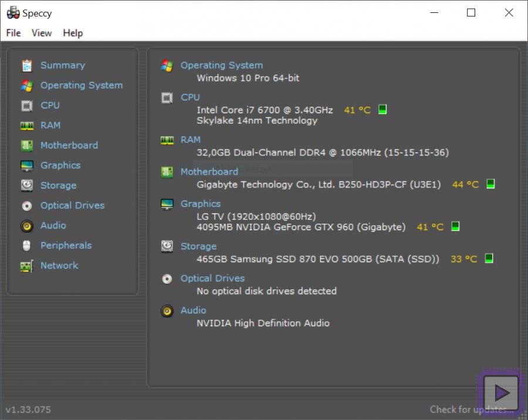Open Motherboard details from the sidebar
Image resolution: width=528 pixels, height=420 pixels.
tap(69, 145)
